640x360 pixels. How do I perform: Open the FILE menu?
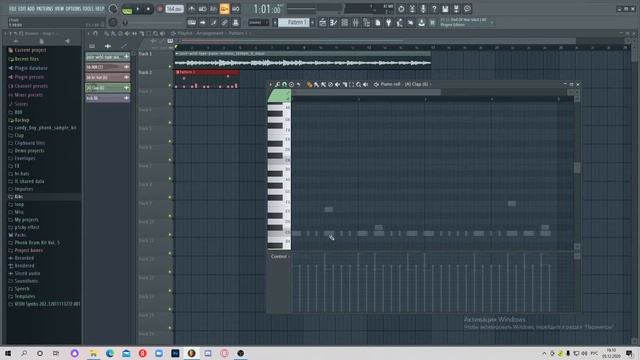click(12, 9)
